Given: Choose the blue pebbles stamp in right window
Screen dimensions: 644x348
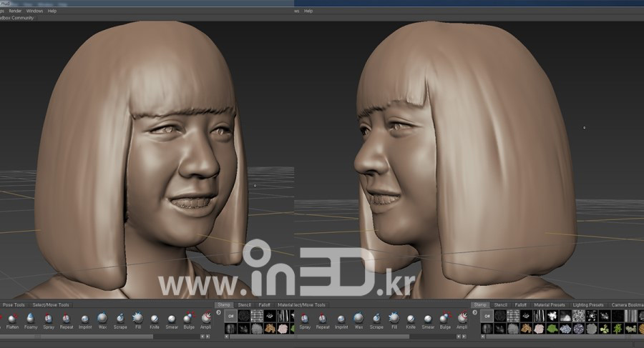Looking at the screenshot, I should click(565, 329).
